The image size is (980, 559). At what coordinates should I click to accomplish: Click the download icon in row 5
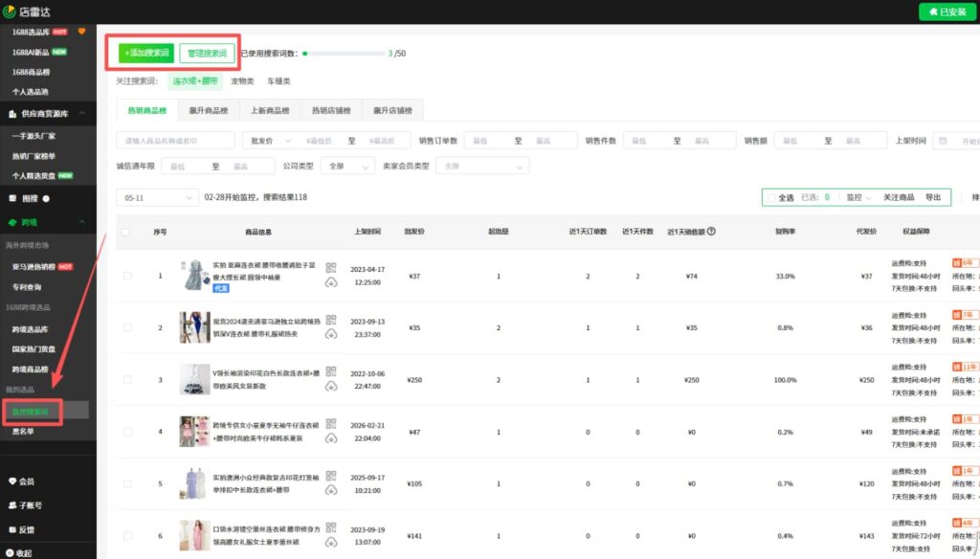(330, 490)
